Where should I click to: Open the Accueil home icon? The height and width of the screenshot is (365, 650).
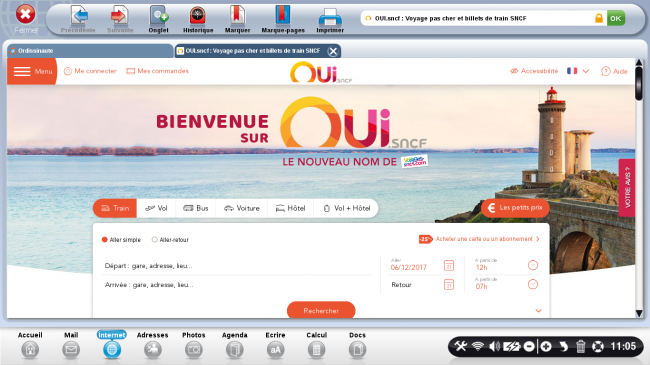(30, 345)
